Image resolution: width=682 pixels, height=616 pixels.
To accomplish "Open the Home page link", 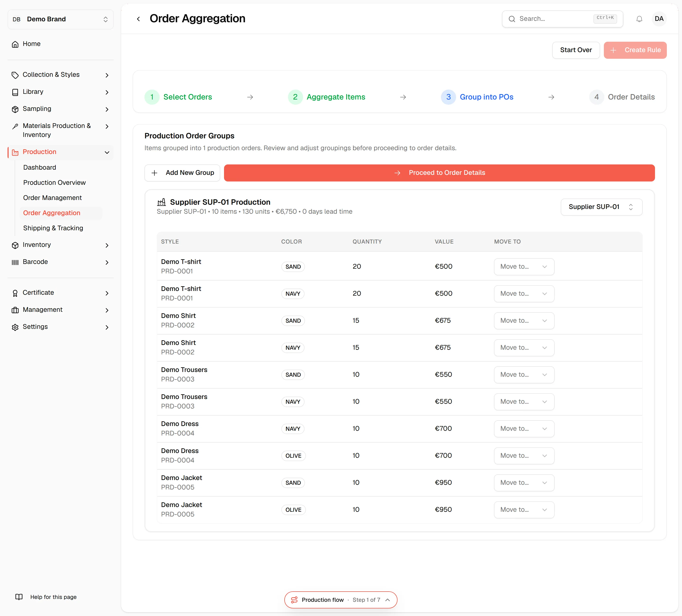I will coord(31,44).
